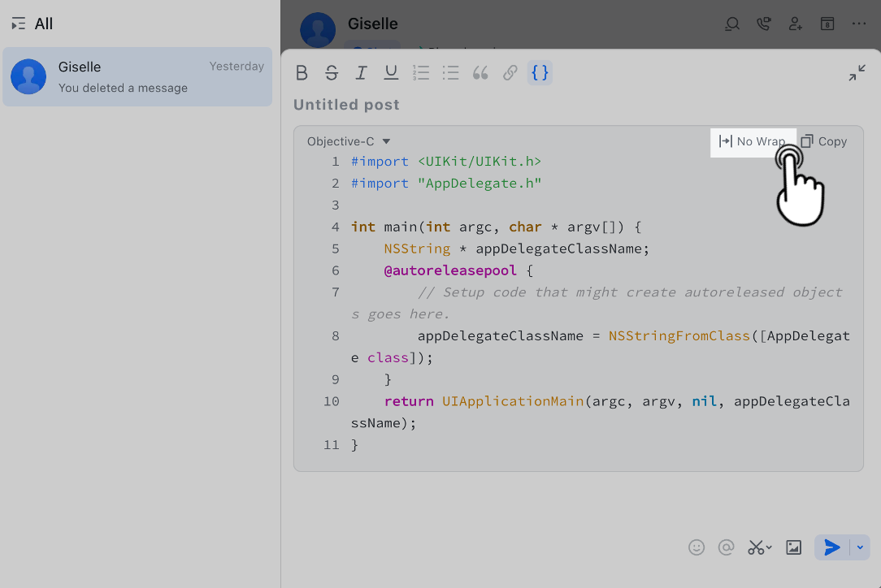The width and height of the screenshot is (881, 588).
Task: Open the search in this conversation
Action: point(731,24)
